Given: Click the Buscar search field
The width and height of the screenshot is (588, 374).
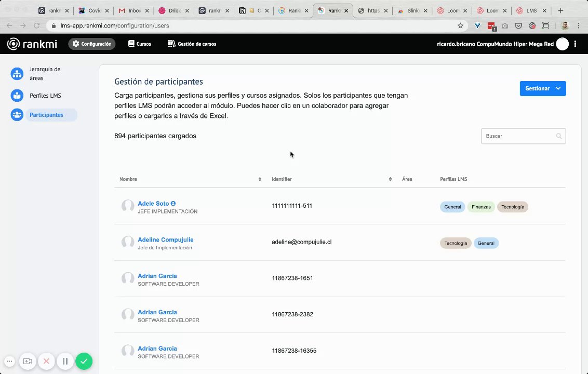Looking at the screenshot, I should [518, 136].
